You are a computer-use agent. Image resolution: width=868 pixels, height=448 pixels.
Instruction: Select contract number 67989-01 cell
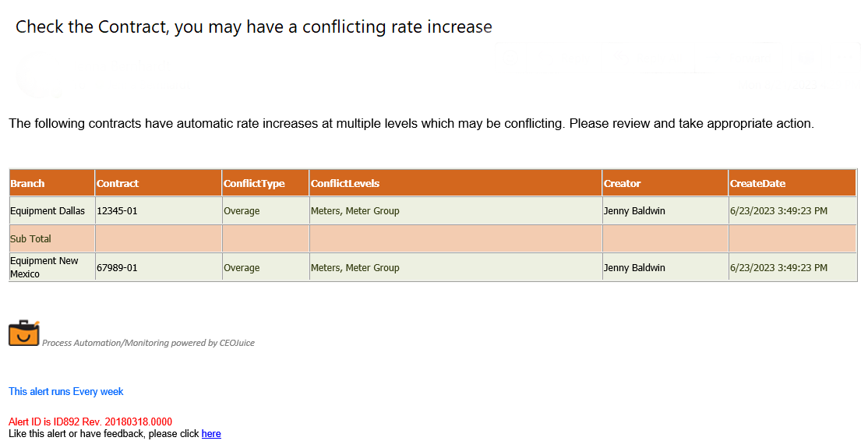117,268
